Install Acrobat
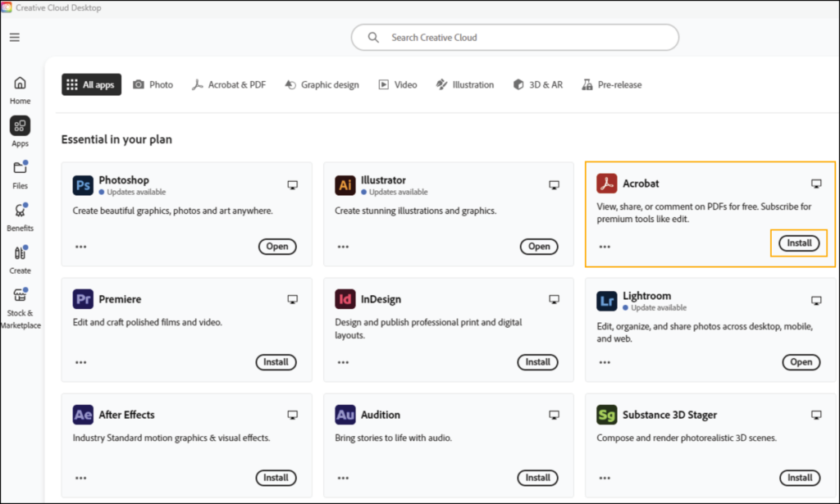Viewport: 840px width, 504px height. click(799, 243)
